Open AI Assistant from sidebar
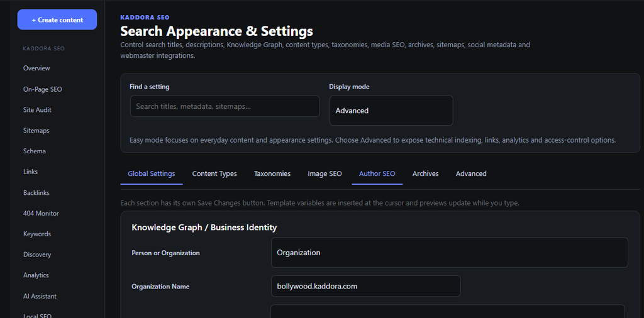Screen dimensions: 644x318 coord(40,296)
